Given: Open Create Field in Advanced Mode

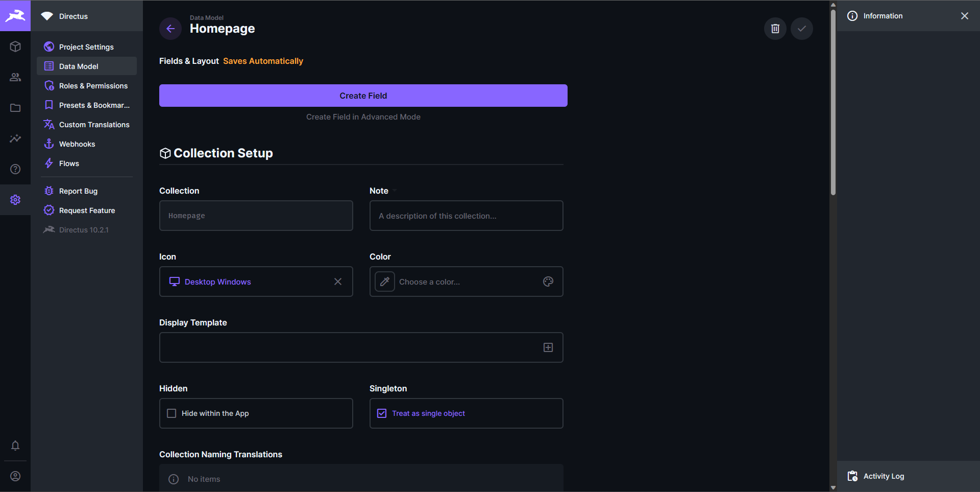Looking at the screenshot, I should (x=363, y=116).
